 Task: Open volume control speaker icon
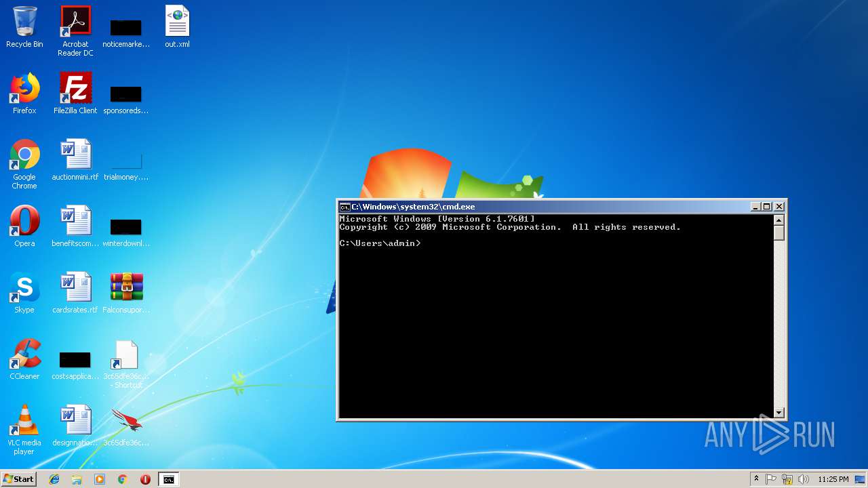804,479
